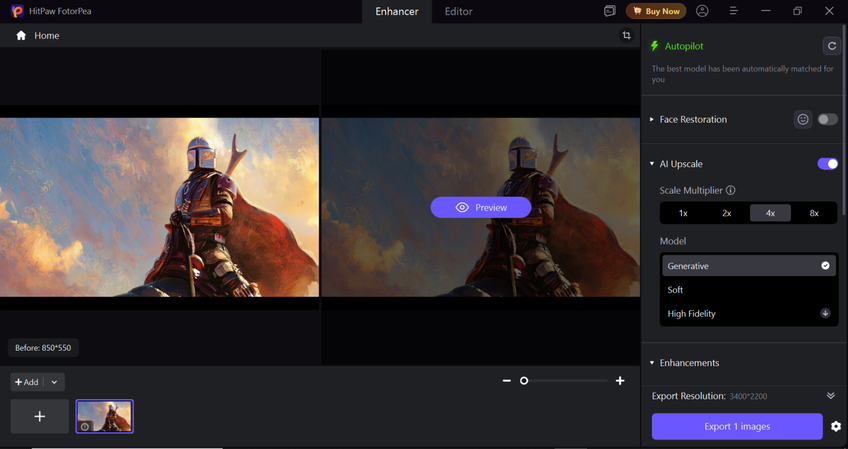Click the Autopilot lightning bolt icon
This screenshot has width=848, height=449.
(x=654, y=46)
